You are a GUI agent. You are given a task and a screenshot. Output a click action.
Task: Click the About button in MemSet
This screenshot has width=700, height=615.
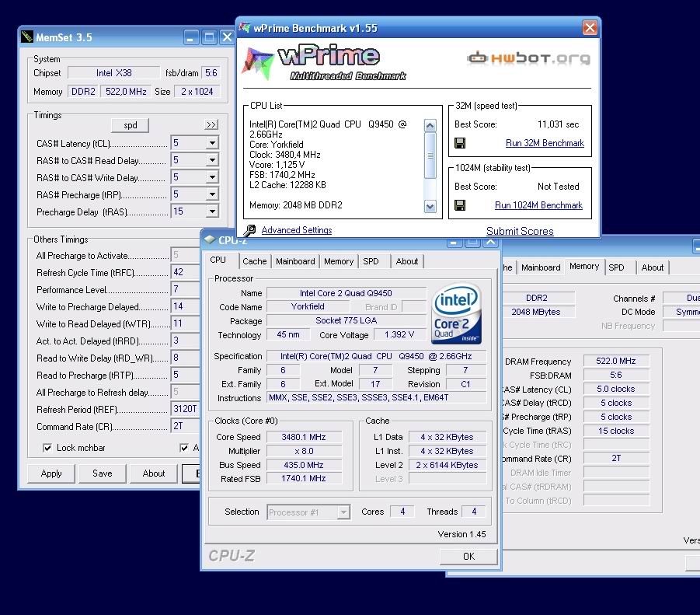point(154,473)
